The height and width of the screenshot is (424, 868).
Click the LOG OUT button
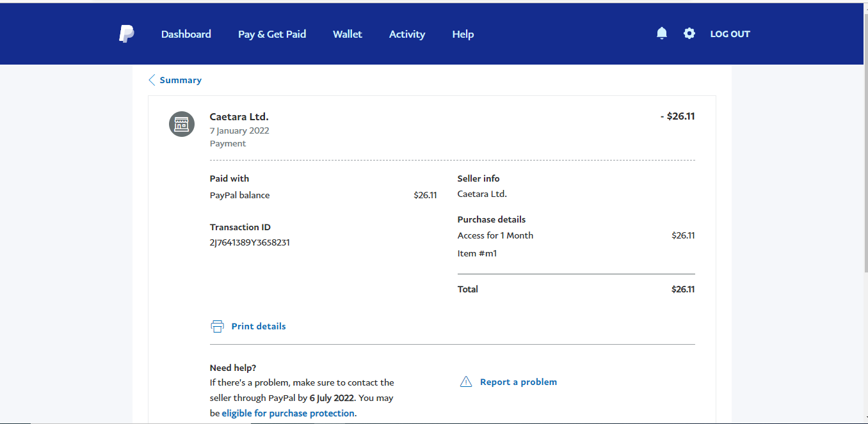tap(730, 34)
